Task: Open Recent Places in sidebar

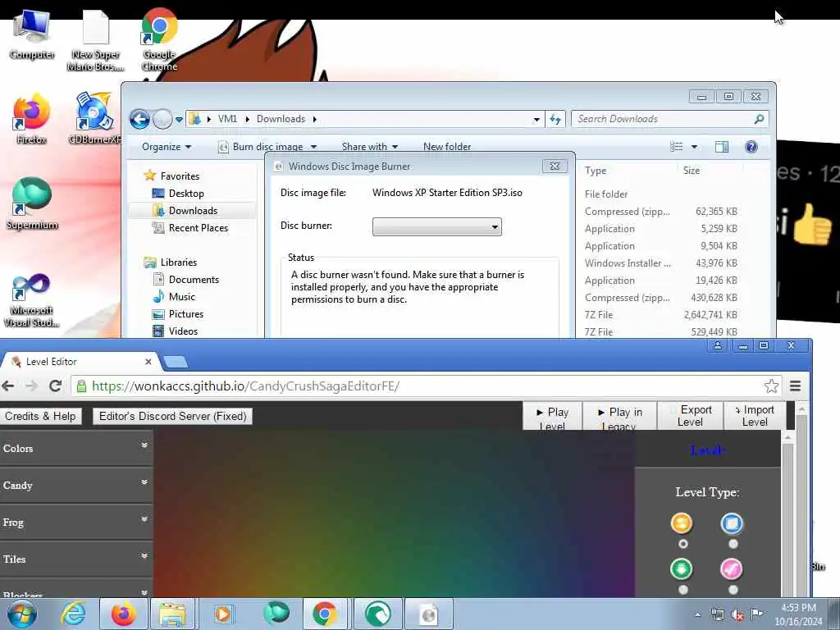Action: click(x=190, y=228)
